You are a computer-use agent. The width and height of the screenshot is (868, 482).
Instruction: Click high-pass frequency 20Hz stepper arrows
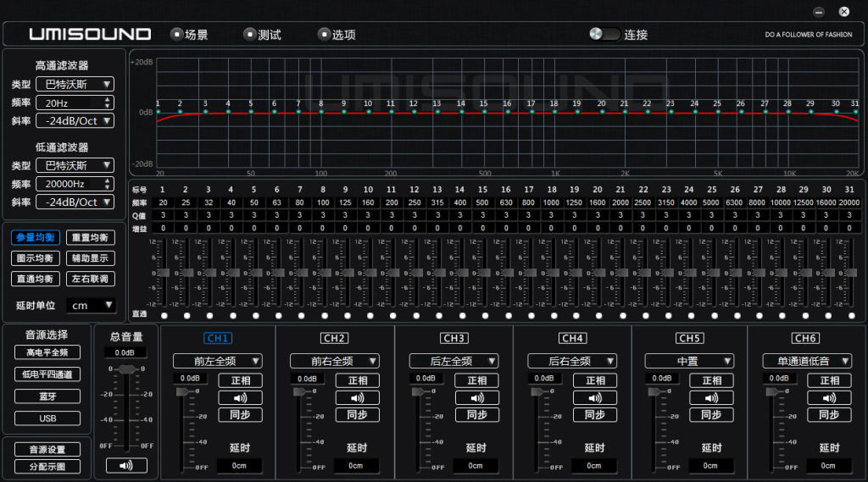point(108,102)
